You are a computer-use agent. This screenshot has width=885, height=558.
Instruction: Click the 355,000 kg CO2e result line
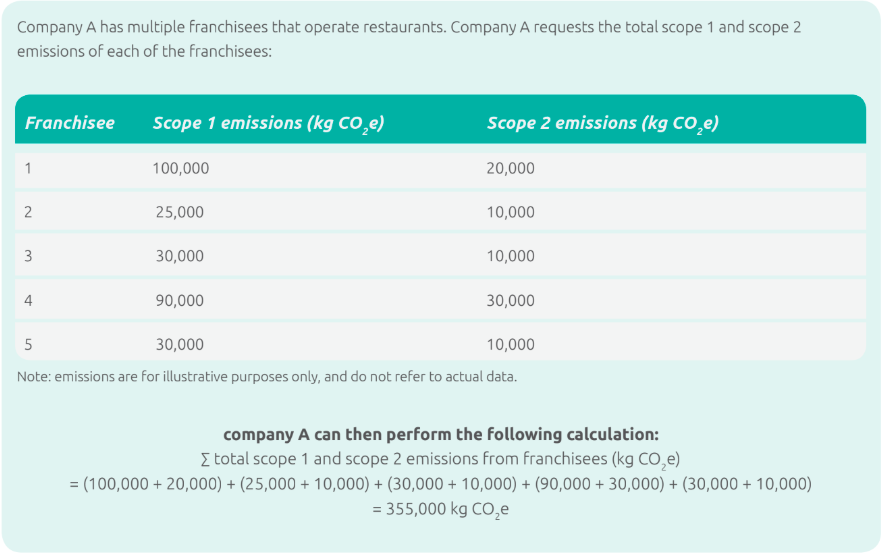pyautogui.click(x=441, y=509)
